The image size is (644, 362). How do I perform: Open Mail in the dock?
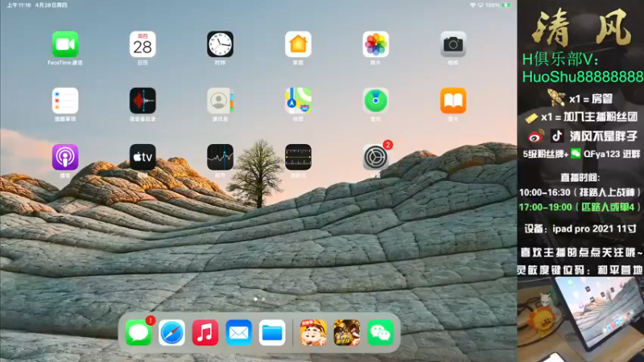pos(238,332)
